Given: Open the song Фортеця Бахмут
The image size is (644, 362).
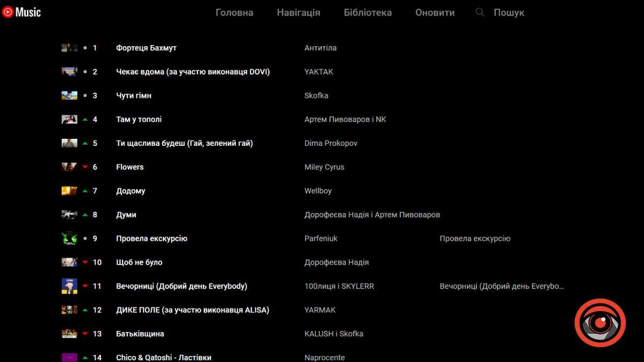Looking at the screenshot, I should (146, 48).
